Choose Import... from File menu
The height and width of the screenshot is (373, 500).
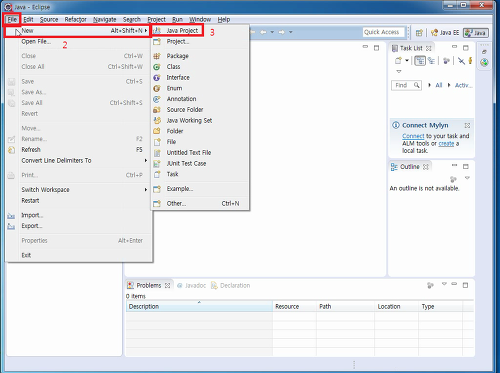78,215
